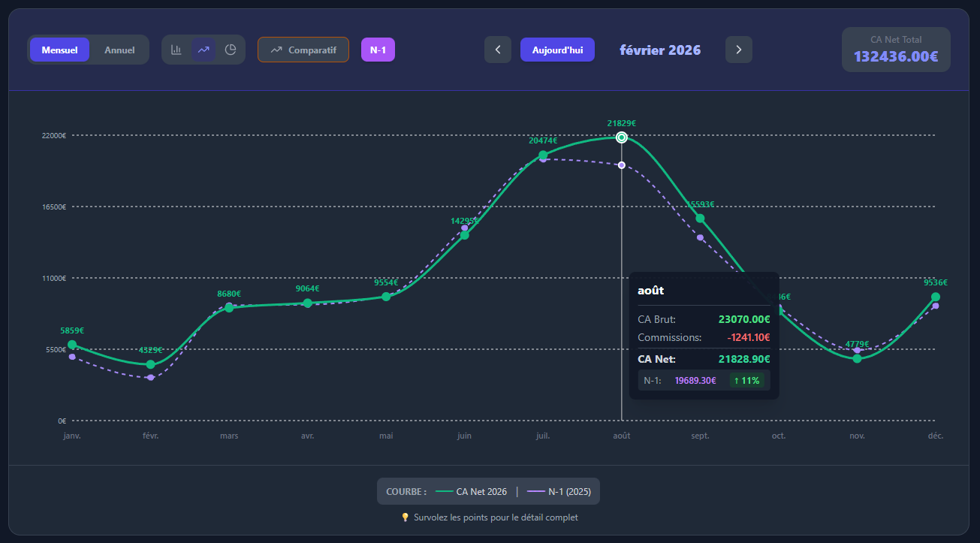Click the lightbulb hint icon
Viewport: 980px width, 543px height.
(405, 517)
